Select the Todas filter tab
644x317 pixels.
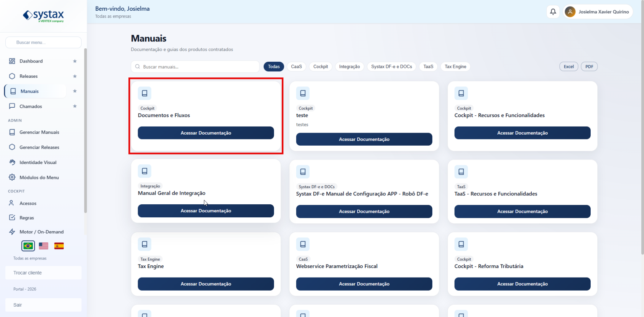click(x=274, y=67)
